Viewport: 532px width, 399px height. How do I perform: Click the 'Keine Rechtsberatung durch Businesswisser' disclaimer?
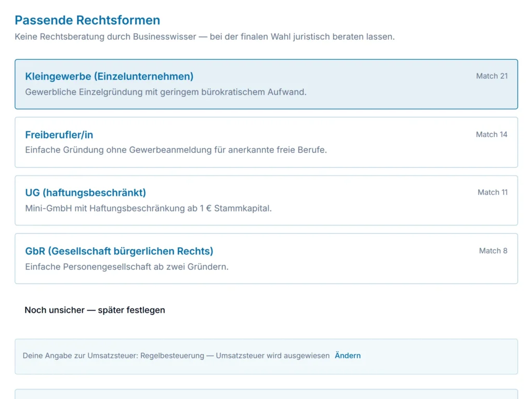pyautogui.click(x=205, y=37)
